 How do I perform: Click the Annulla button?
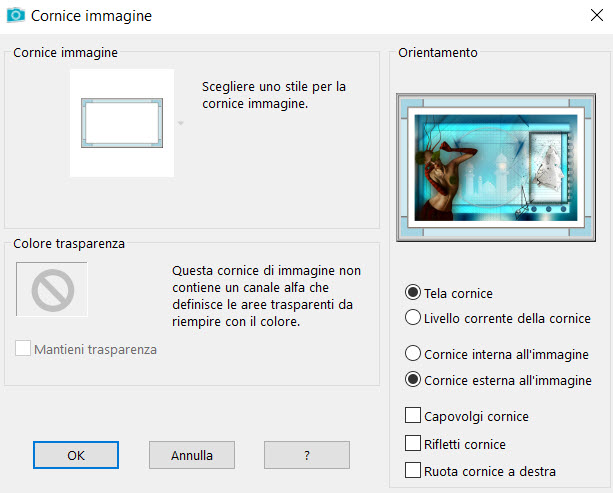pos(192,455)
